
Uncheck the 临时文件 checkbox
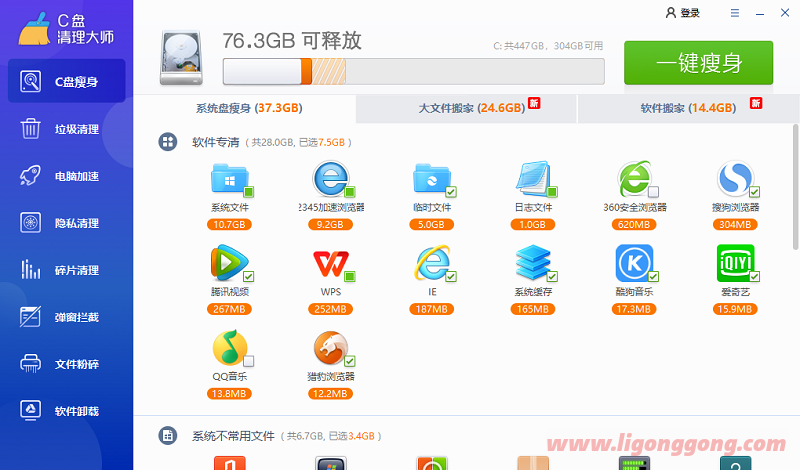[451, 192]
